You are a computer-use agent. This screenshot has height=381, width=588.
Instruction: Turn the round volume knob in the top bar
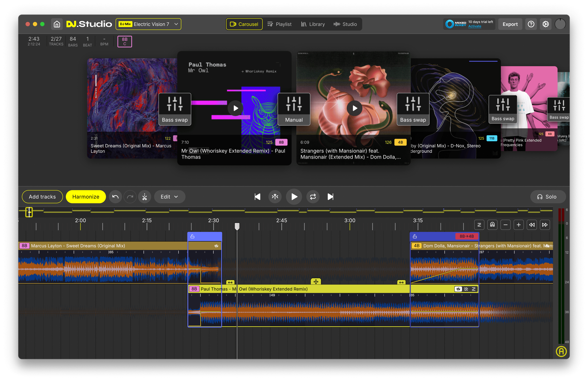pos(560,24)
